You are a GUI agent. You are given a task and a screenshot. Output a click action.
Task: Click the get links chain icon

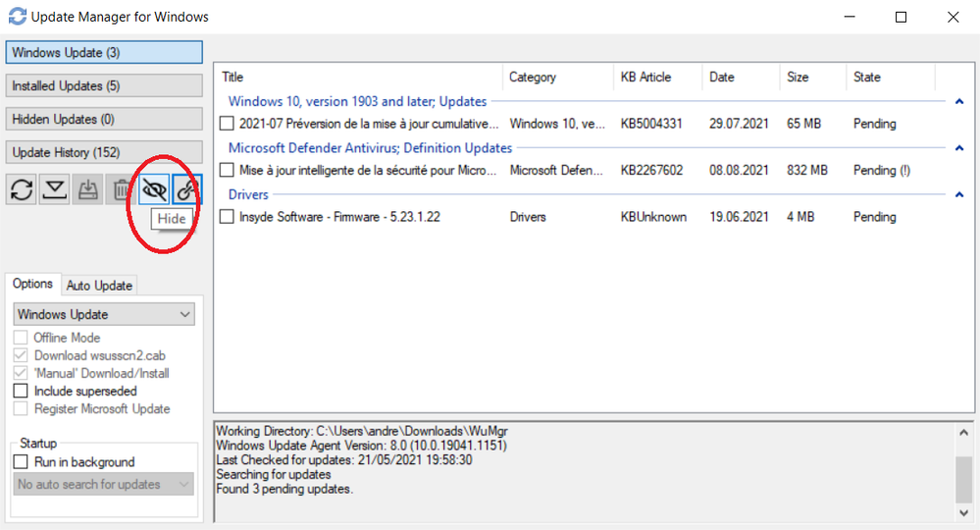[x=186, y=189]
